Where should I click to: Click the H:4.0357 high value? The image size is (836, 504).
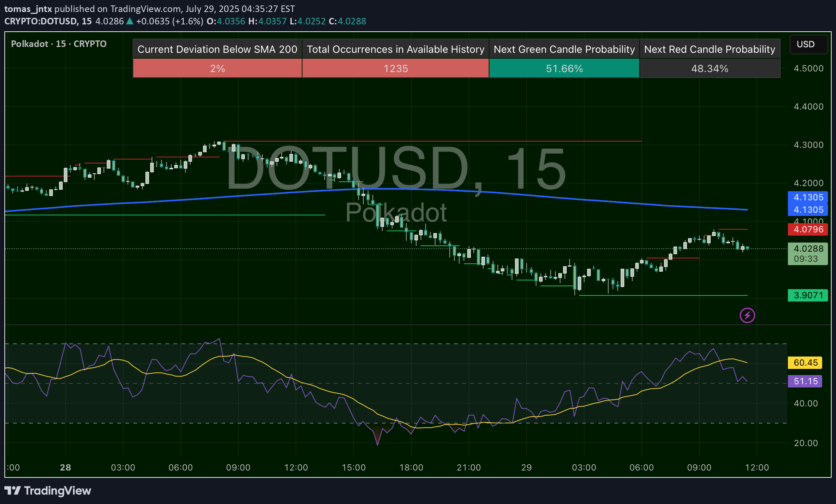point(267,21)
